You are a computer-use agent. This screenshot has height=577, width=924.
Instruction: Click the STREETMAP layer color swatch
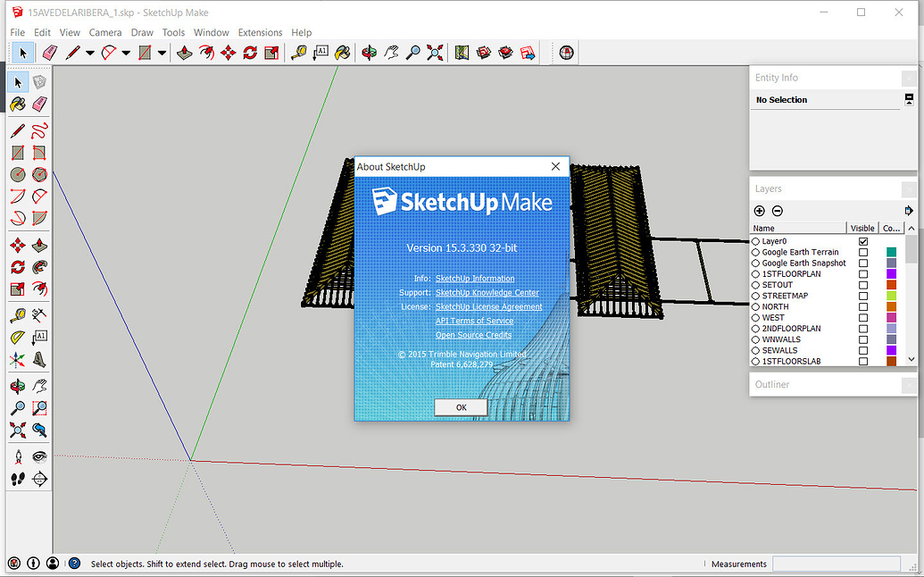[890, 296]
